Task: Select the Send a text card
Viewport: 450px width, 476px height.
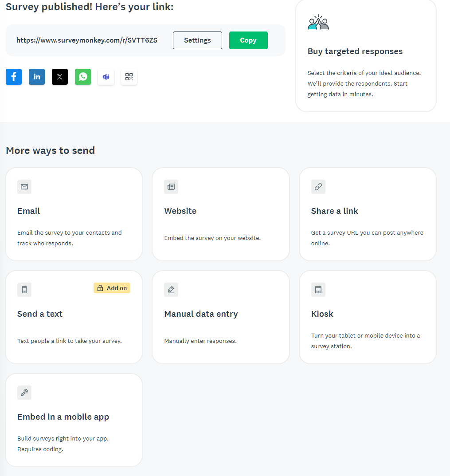Action: pos(74,317)
